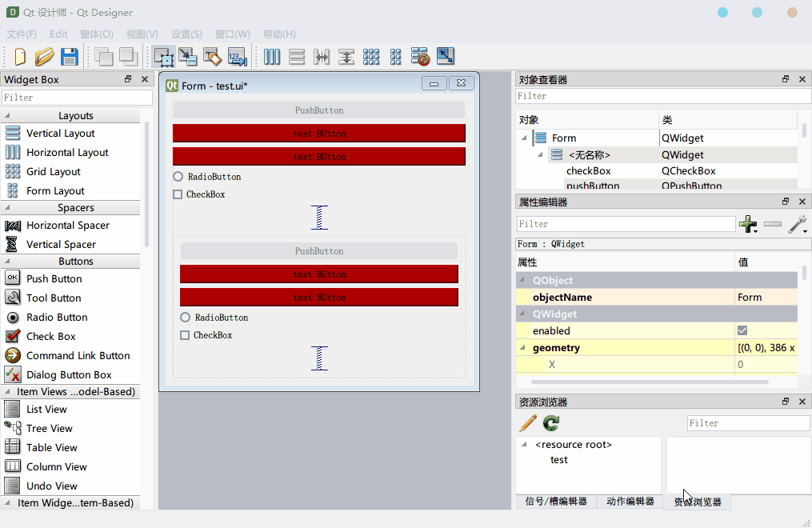Image resolution: width=812 pixels, height=528 pixels.
Task: Click the Break Layout toolbar icon
Action: click(x=420, y=56)
